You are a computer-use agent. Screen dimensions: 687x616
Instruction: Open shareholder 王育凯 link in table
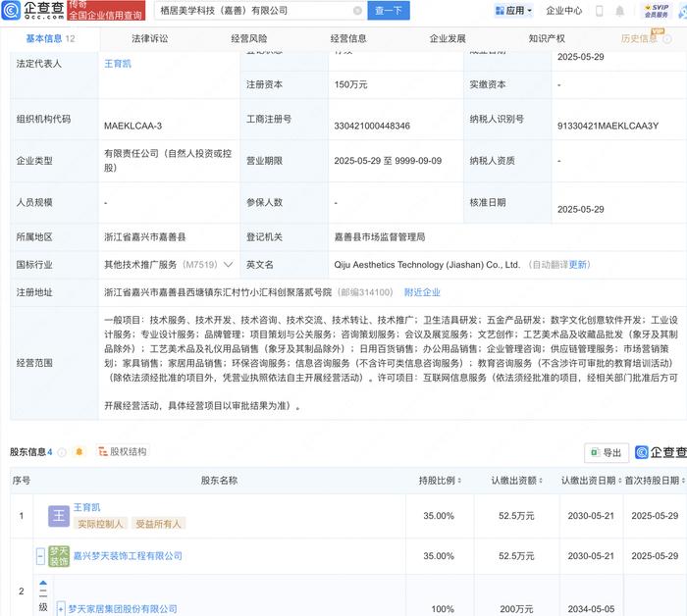tap(86, 507)
